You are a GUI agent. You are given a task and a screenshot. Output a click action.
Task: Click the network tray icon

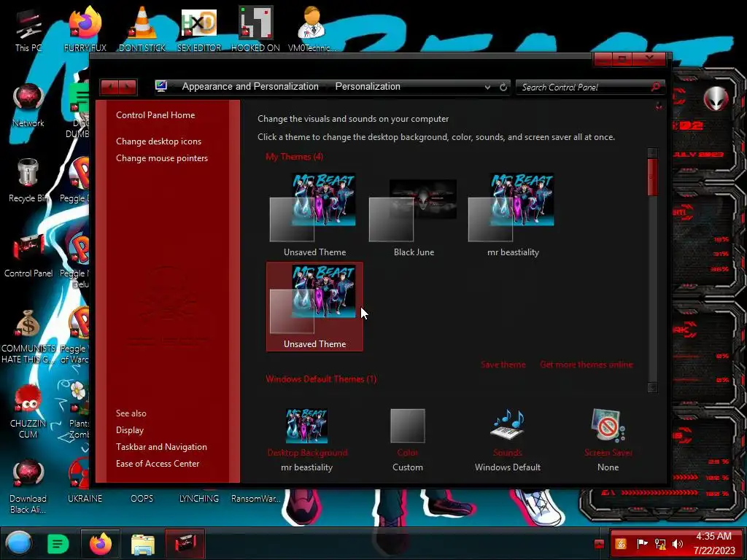pyautogui.click(x=659, y=544)
